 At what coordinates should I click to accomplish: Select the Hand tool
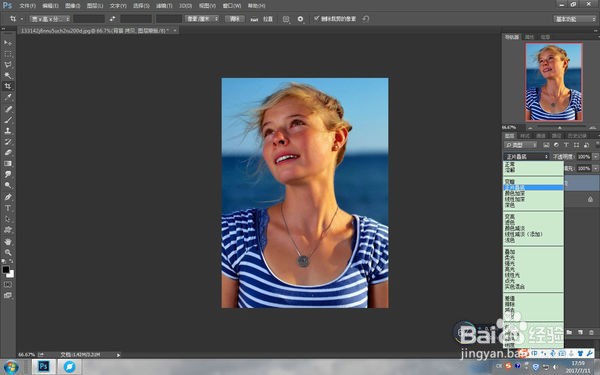point(8,242)
